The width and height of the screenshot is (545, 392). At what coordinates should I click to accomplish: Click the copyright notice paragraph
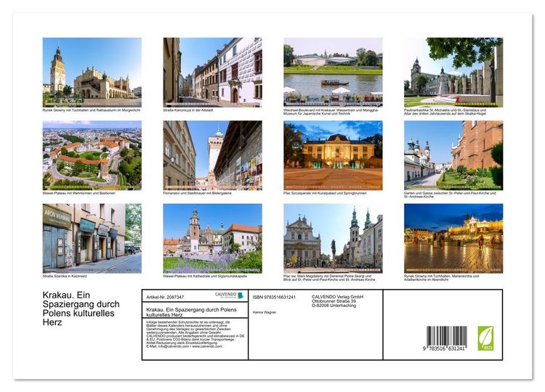[x=195, y=334]
